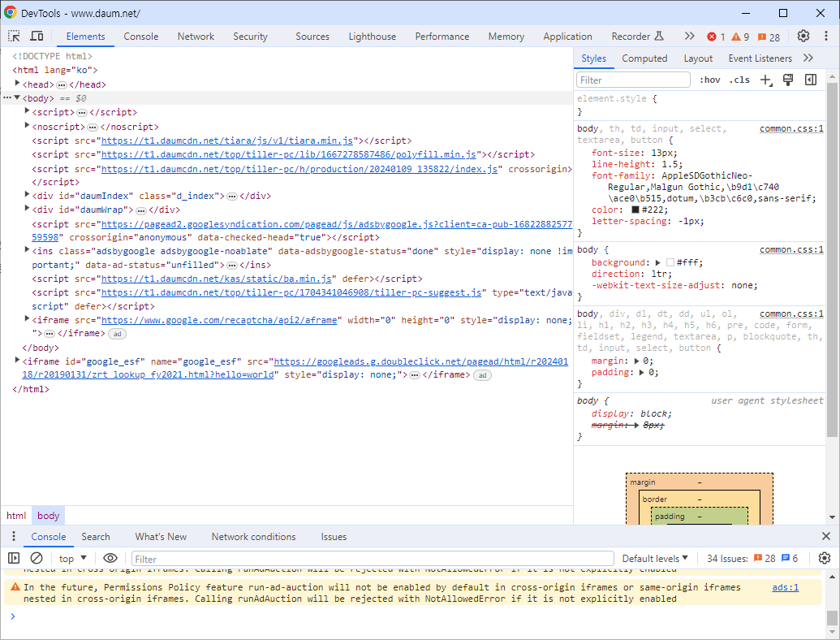Open the Issues drawer tab
840x640 pixels.
(334, 537)
